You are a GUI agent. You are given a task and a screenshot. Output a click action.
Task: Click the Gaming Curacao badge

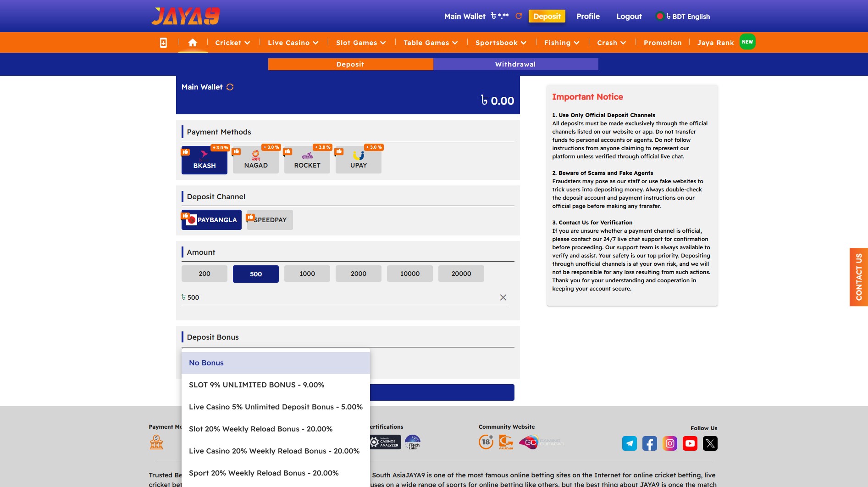541,442
